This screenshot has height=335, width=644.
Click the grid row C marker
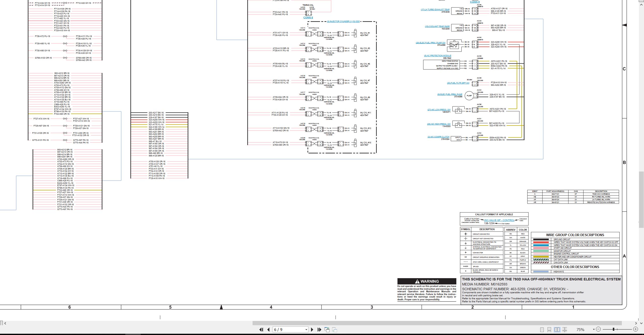(x=624, y=69)
